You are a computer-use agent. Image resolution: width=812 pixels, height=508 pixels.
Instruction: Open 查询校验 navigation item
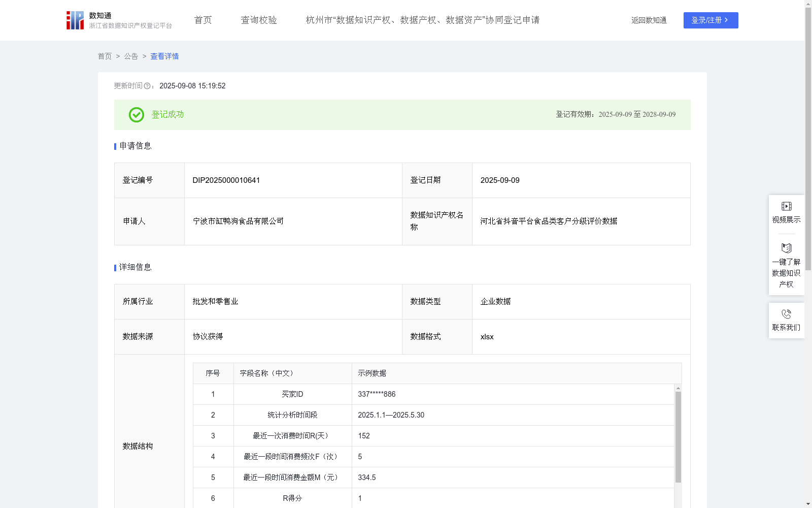point(259,20)
